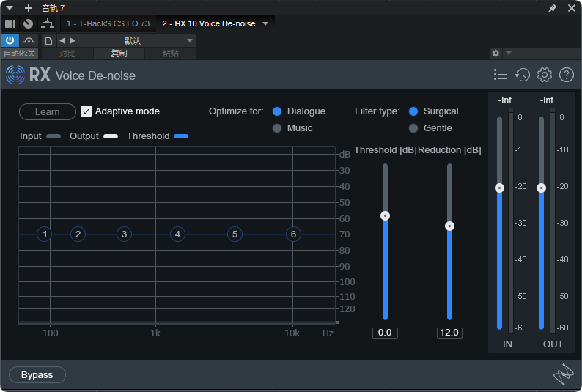
Task: Click the Reduction [dB] slider handle
Action: (449, 226)
